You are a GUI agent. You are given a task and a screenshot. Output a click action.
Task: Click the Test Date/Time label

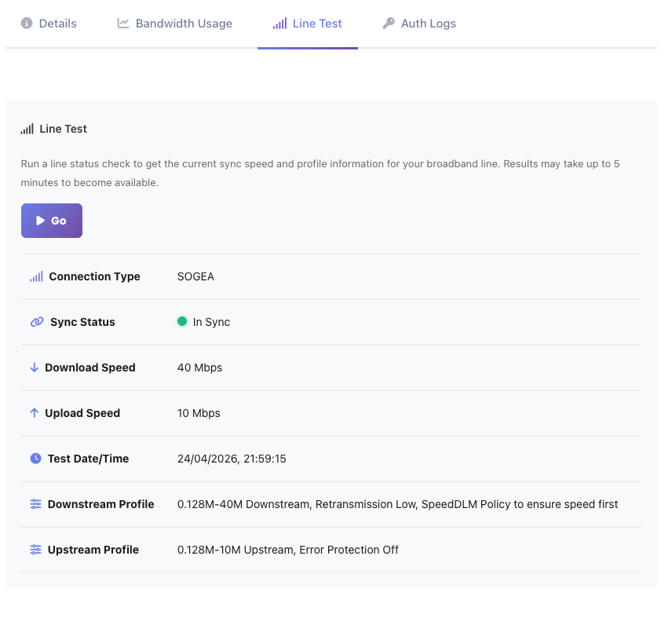pos(88,459)
